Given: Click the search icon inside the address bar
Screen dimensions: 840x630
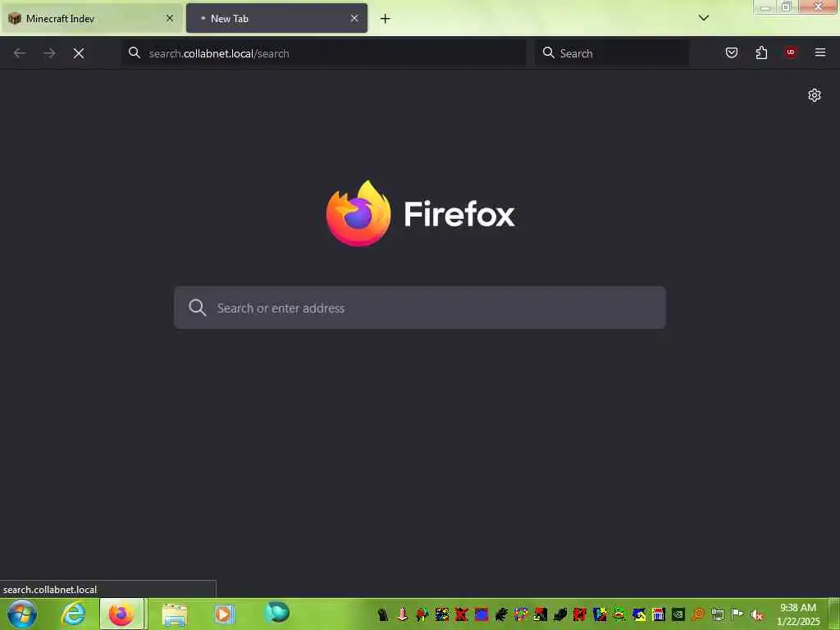Looking at the screenshot, I should [135, 52].
